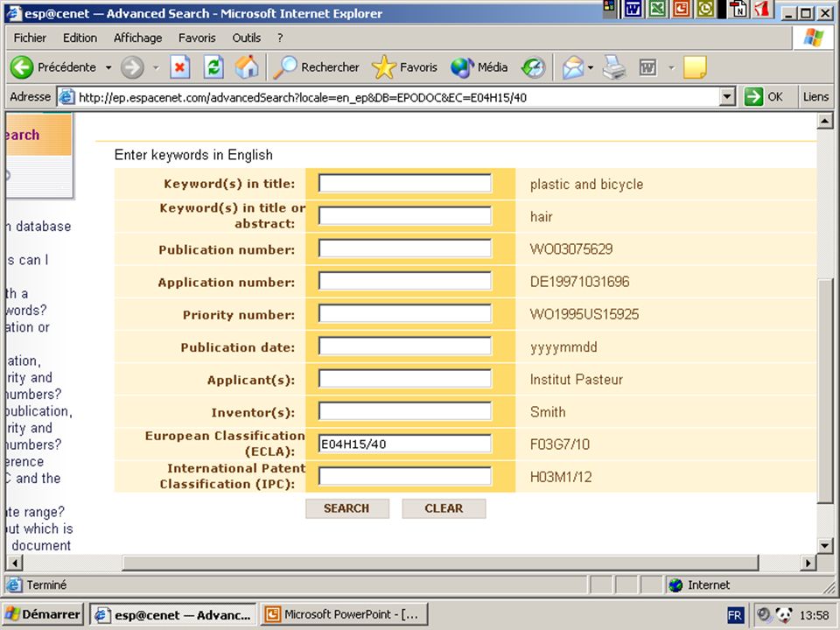Go to the home page icon
This screenshot has height=630, width=840.
coord(247,67)
